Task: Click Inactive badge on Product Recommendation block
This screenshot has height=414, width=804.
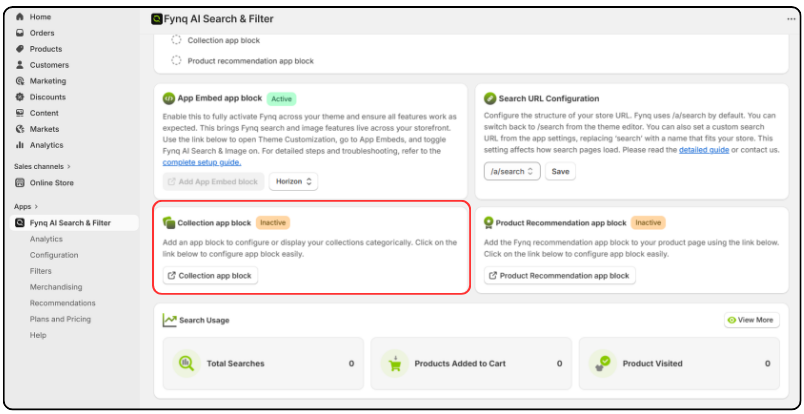Action: [x=648, y=223]
